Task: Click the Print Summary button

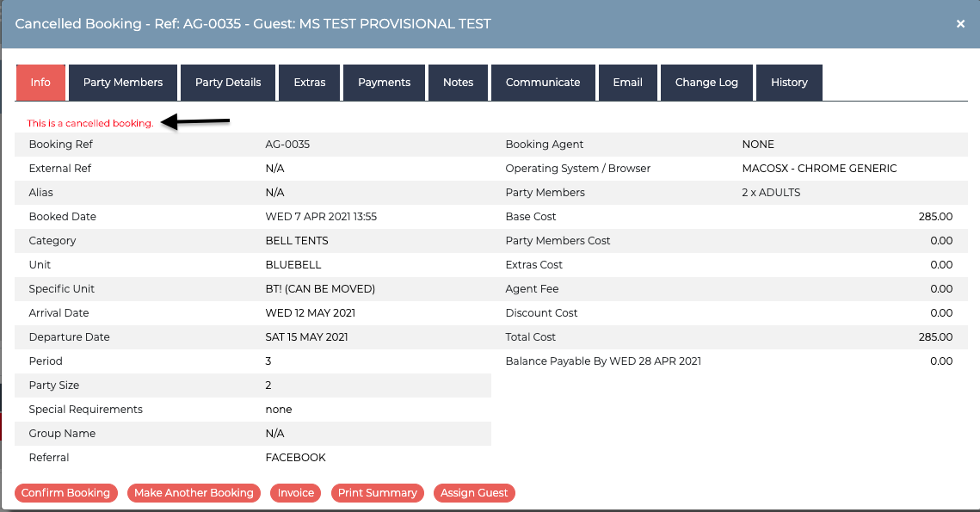Action: point(378,492)
